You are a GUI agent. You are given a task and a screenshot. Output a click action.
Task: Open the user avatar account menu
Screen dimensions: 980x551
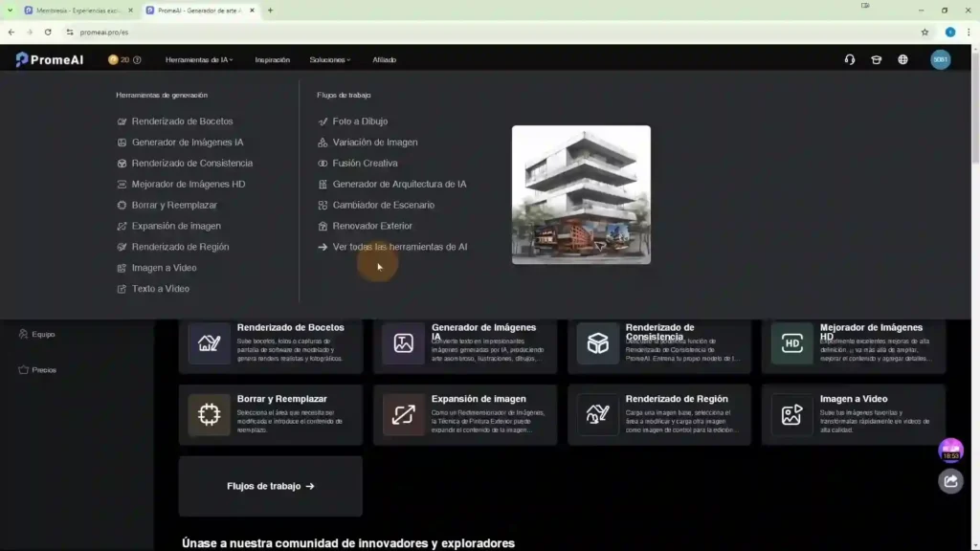point(940,59)
